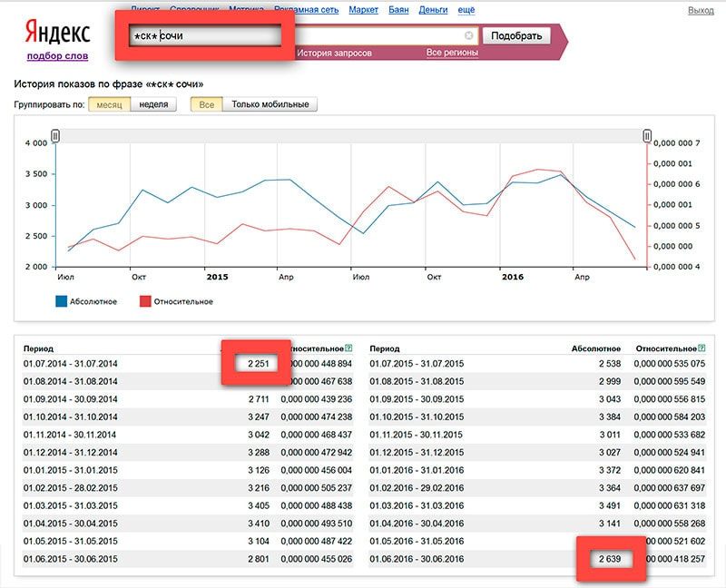The width and height of the screenshot is (726, 588).
Task: Select the period 01.07.2015 - 31.07.2015
Action: click(417, 364)
